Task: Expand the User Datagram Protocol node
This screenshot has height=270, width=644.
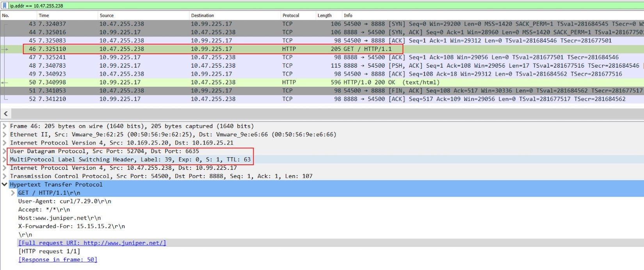Action: point(5,151)
